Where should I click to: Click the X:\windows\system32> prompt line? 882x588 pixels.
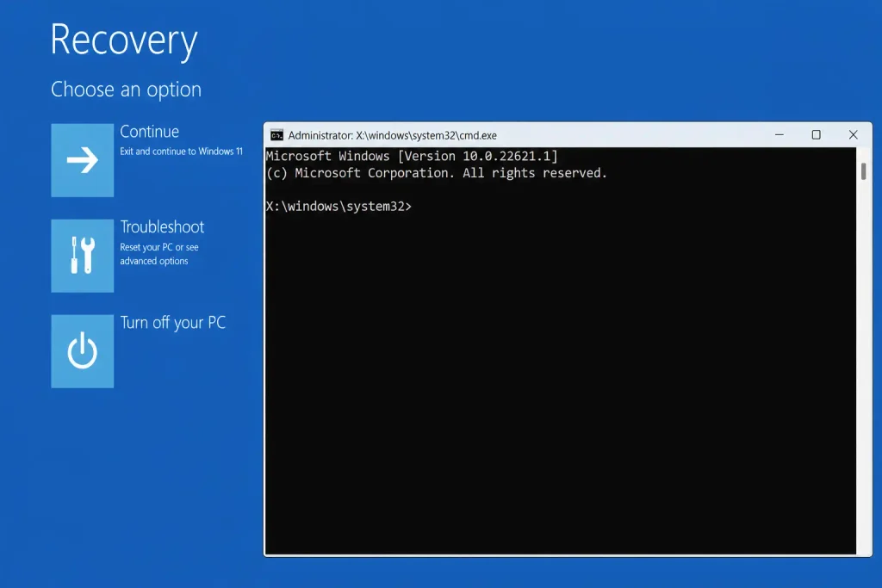(339, 207)
